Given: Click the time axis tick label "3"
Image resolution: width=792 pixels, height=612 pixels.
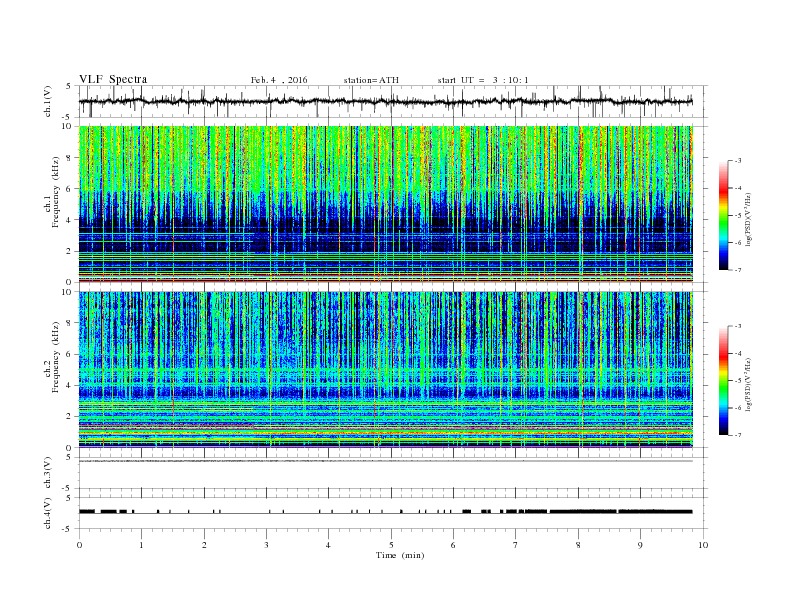Looking at the screenshot, I should click(266, 545).
